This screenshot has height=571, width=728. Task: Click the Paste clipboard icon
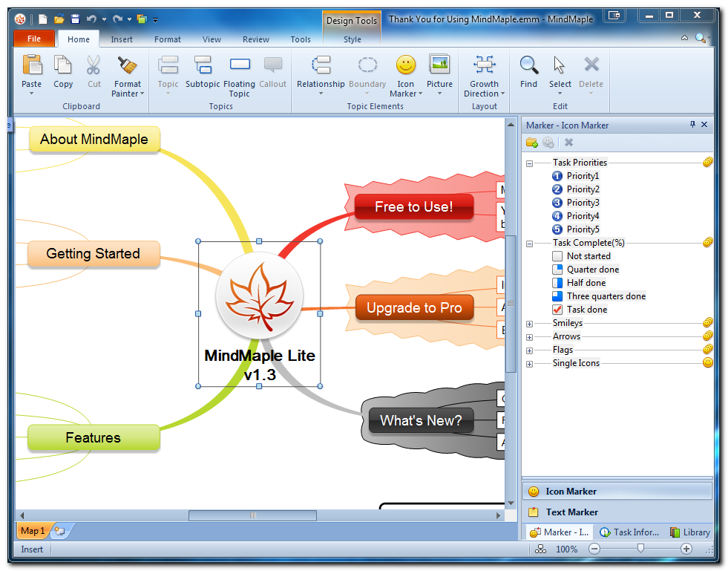[x=32, y=65]
